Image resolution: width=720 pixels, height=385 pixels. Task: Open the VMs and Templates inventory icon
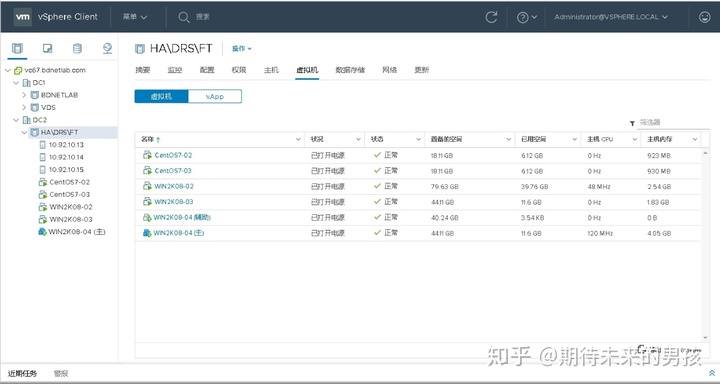[x=47, y=48]
